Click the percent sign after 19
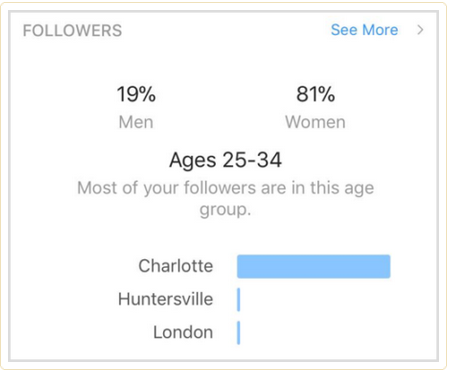Viewport: 450px width, 376px height. tap(147, 94)
